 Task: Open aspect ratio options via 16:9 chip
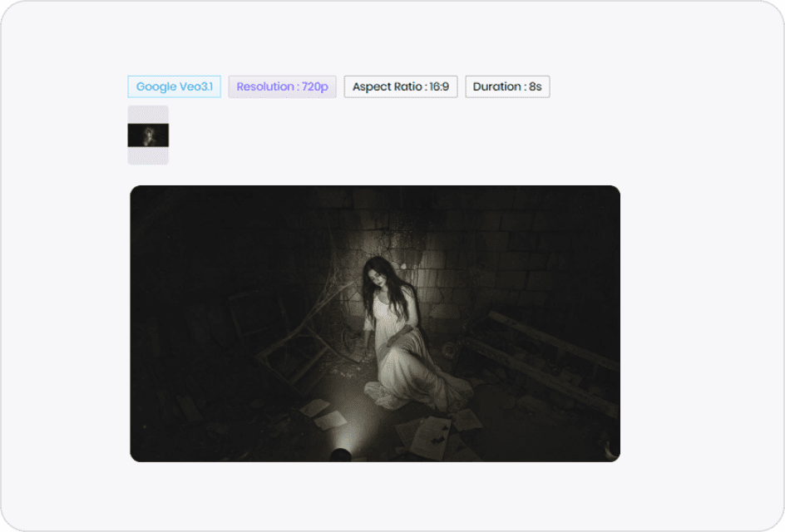click(400, 86)
